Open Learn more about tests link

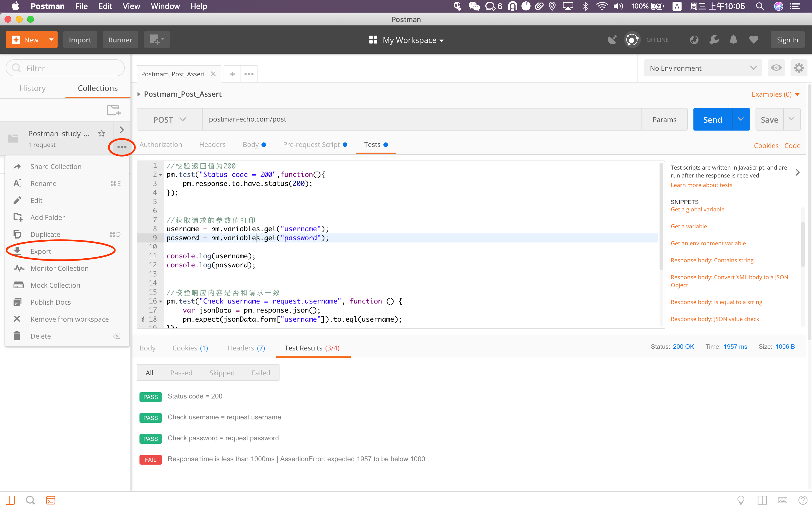coord(701,185)
